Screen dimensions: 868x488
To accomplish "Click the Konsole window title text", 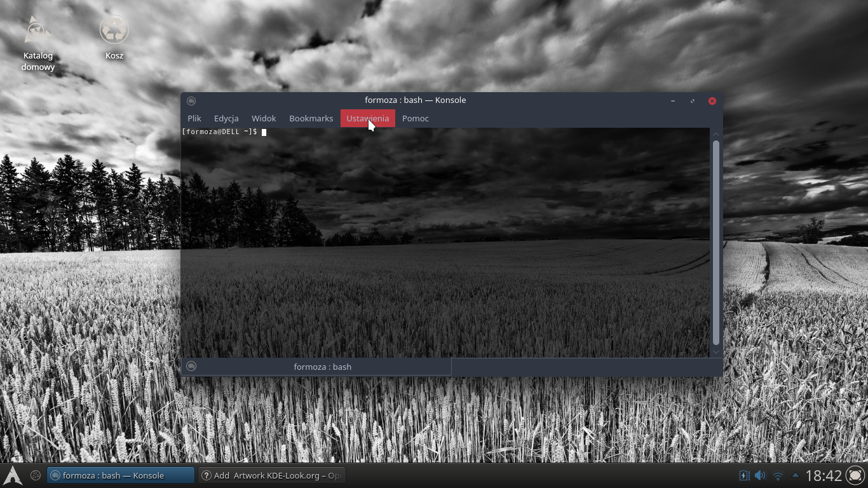I will click(x=416, y=100).
